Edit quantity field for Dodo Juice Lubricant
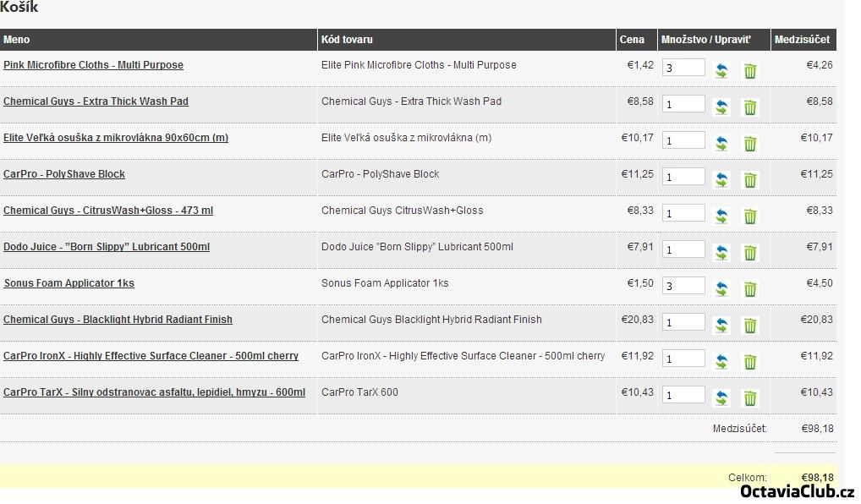Screen dimensions: 861x504 click(683, 249)
